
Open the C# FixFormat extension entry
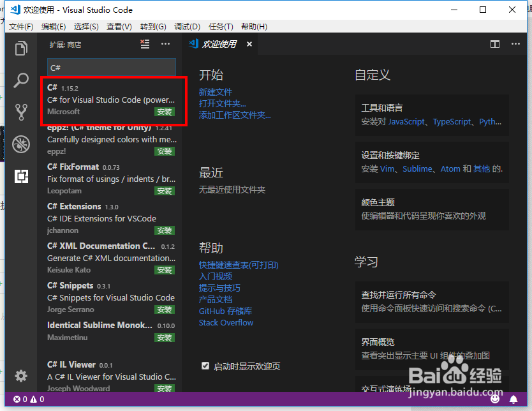(111, 179)
